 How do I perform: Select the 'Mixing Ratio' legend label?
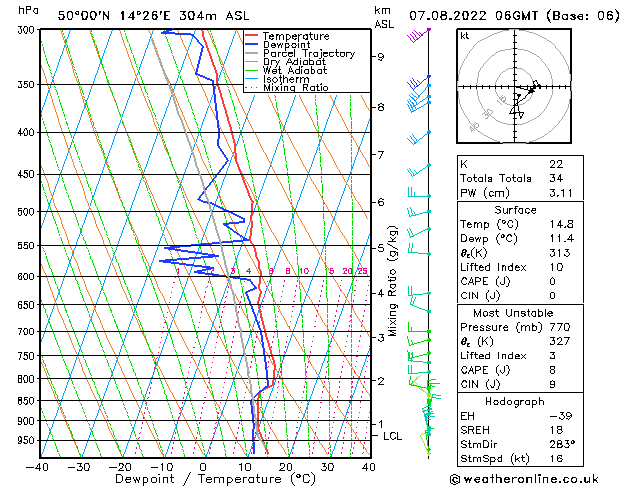pos(296,87)
